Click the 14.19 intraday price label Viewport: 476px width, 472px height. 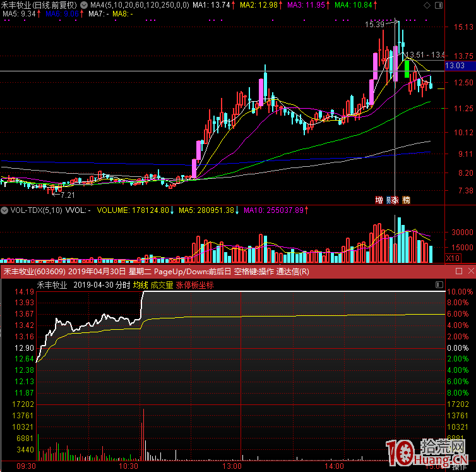[24, 292]
